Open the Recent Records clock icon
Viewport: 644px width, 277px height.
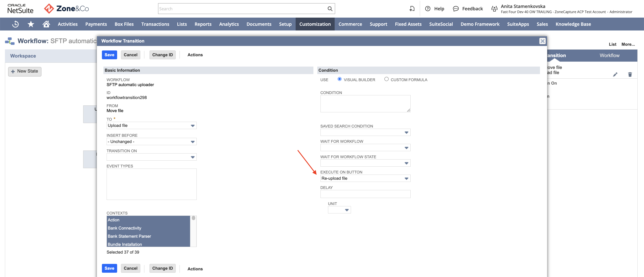point(15,24)
